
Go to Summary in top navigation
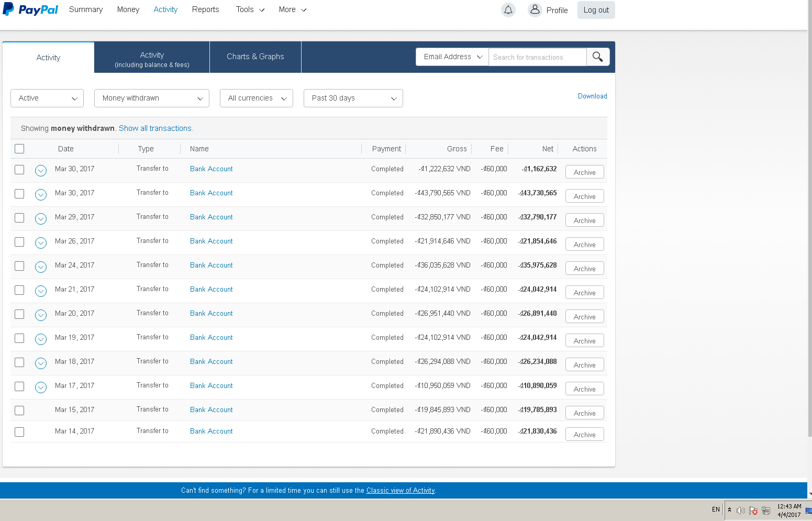pyautogui.click(x=86, y=9)
